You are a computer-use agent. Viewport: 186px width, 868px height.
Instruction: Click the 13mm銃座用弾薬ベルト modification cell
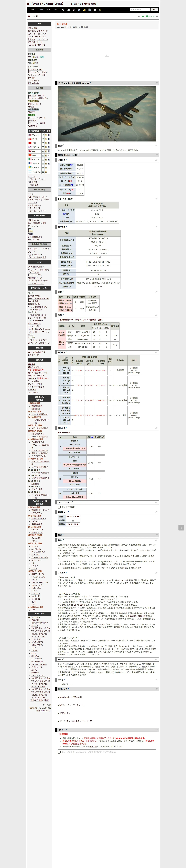point(75,448)
